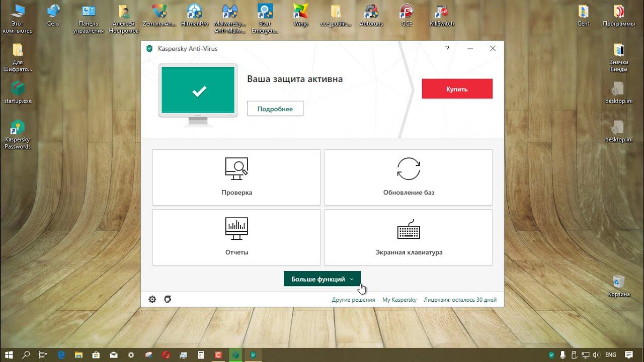644x362 pixels.
Task: Click the Подробнее details button
Action: [275, 109]
